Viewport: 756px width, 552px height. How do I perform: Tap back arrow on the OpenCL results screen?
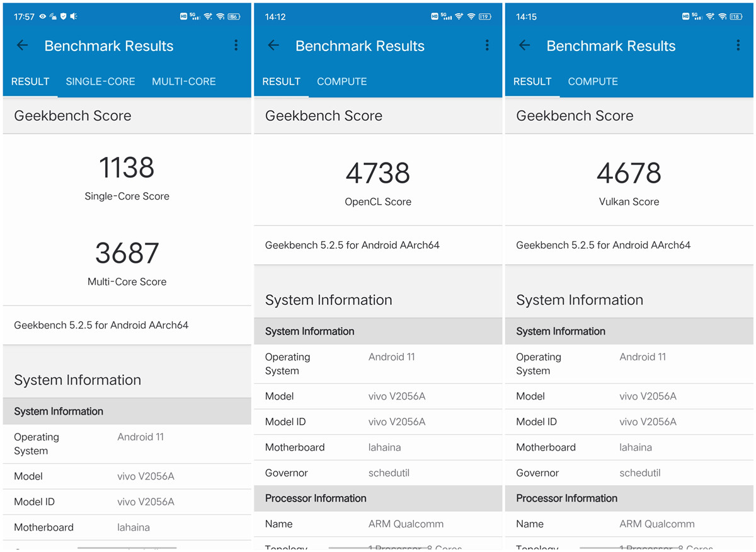[x=273, y=45]
